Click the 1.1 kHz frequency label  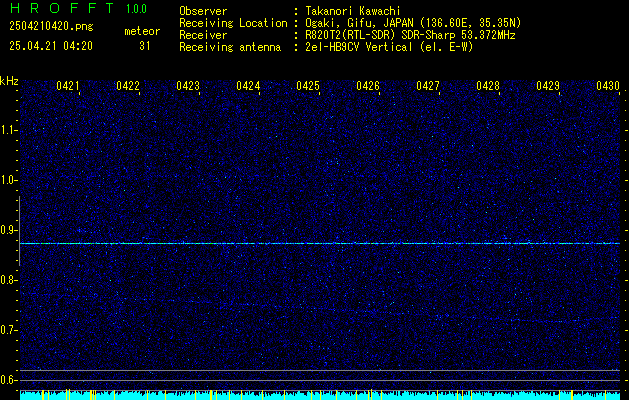[x=8, y=130]
